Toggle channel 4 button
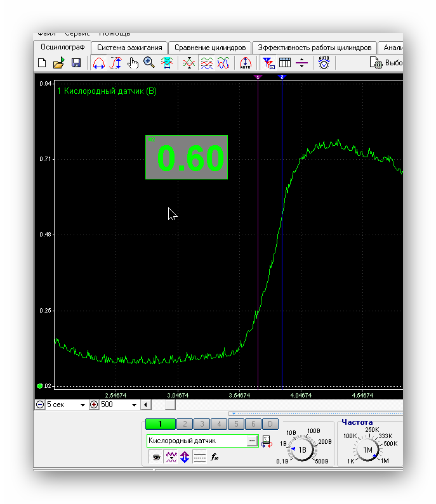 [219, 424]
